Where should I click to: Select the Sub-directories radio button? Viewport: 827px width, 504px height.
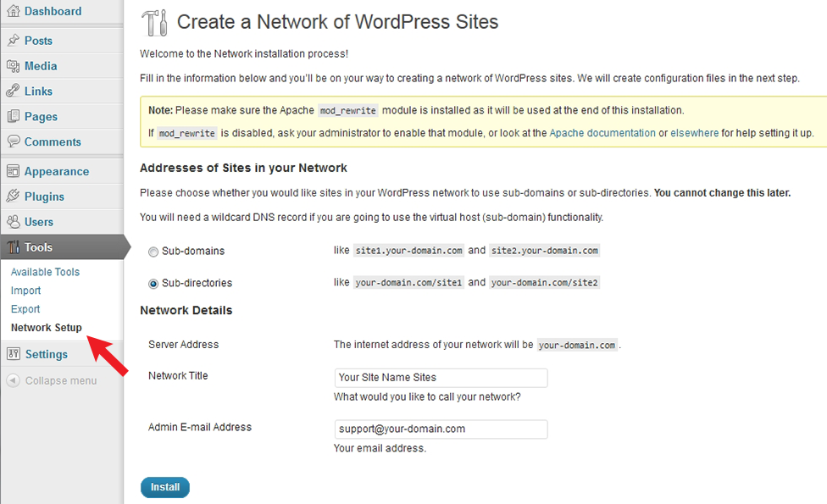pyautogui.click(x=153, y=284)
